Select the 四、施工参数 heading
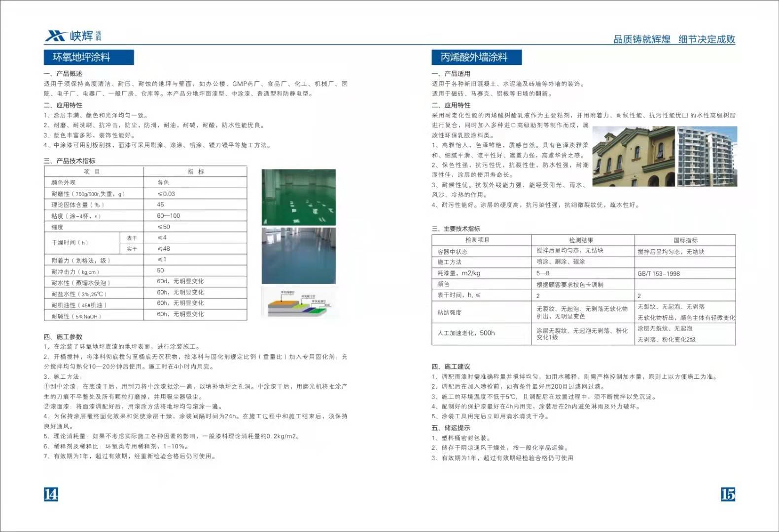Screen dimensions: 779x532 coord(63,336)
